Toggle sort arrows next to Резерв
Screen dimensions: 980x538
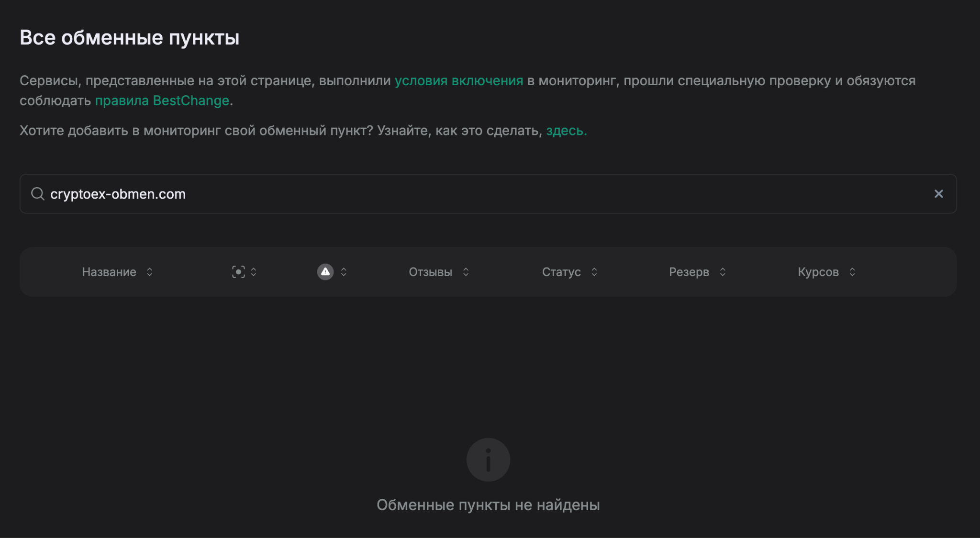(x=723, y=272)
